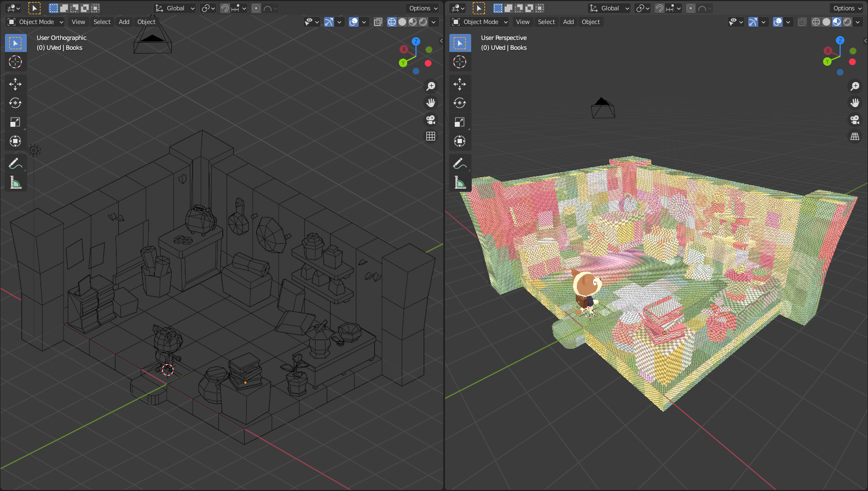The width and height of the screenshot is (868, 491).
Task: Open pivot point dropdown in left header
Action: point(207,8)
